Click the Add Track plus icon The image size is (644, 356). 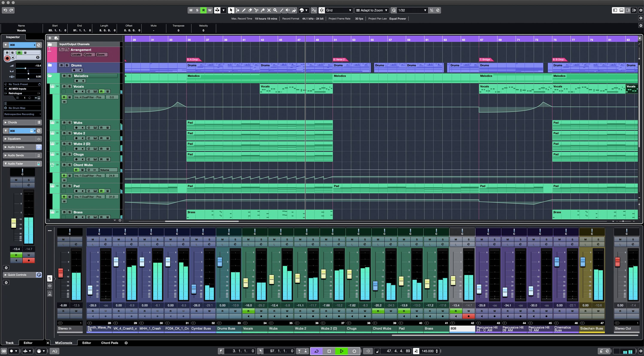tap(50, 38)
